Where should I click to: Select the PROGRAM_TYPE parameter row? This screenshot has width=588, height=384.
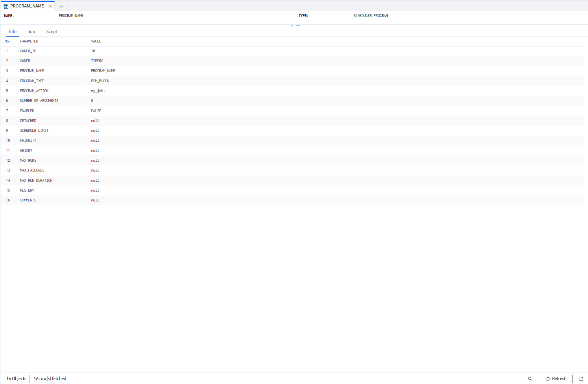coord(32,81)
